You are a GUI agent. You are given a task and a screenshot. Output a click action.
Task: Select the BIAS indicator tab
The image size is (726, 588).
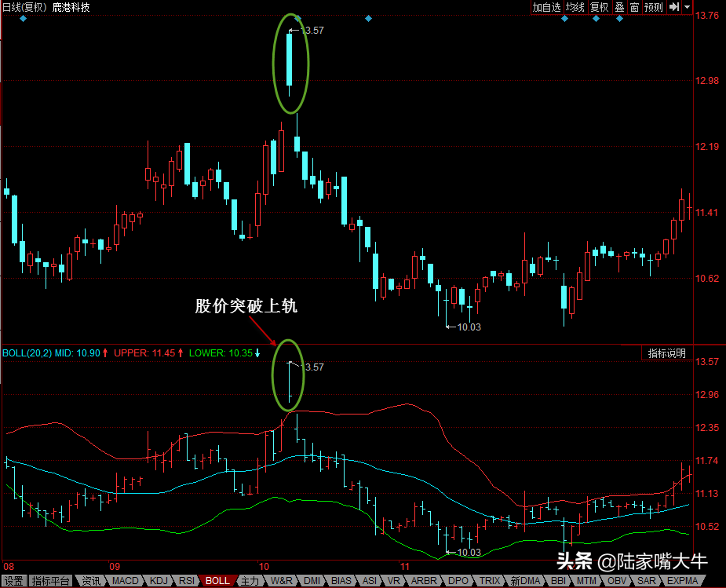click(341, 581)
